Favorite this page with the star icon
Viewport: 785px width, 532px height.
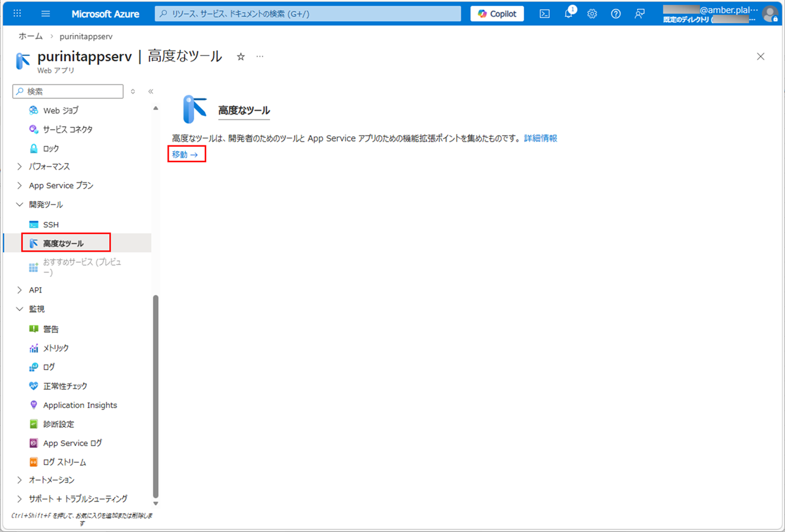(240, 57)
